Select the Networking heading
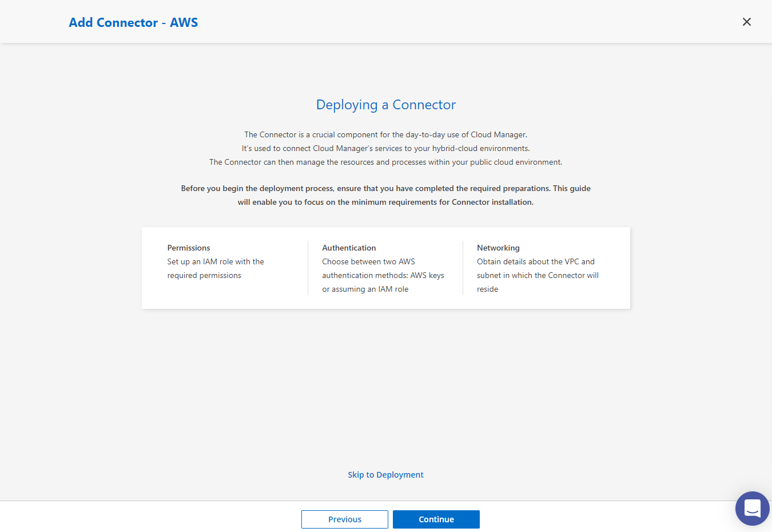 pyautogui.click(x=498, y=248)
